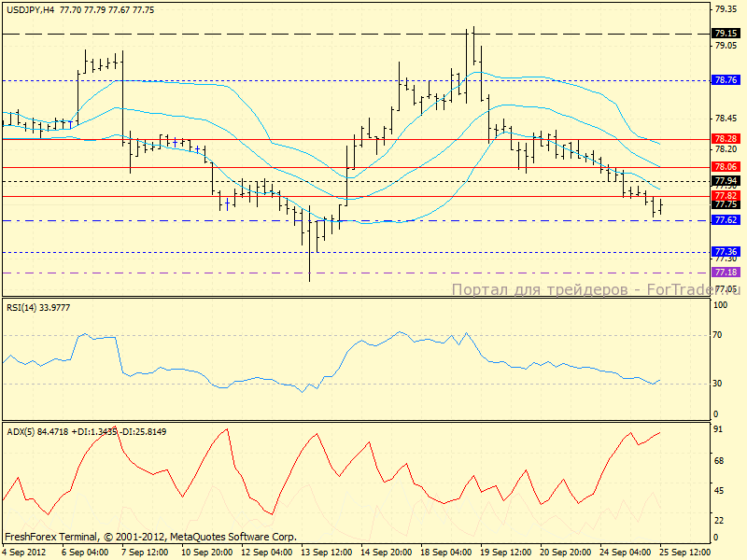
Task: Select the 78.76 blue price label
Action: [x=726, y=80]
